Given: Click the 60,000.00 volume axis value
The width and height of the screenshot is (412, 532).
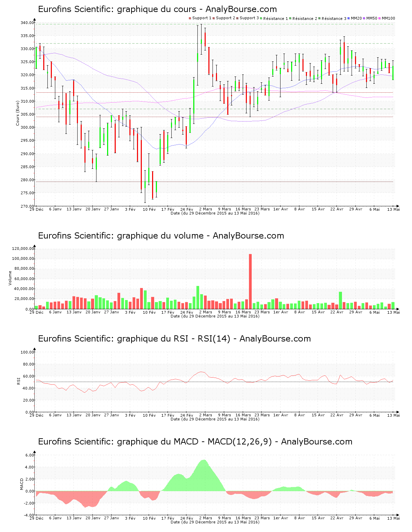Looking at the screenshot, I should point(24,279).
